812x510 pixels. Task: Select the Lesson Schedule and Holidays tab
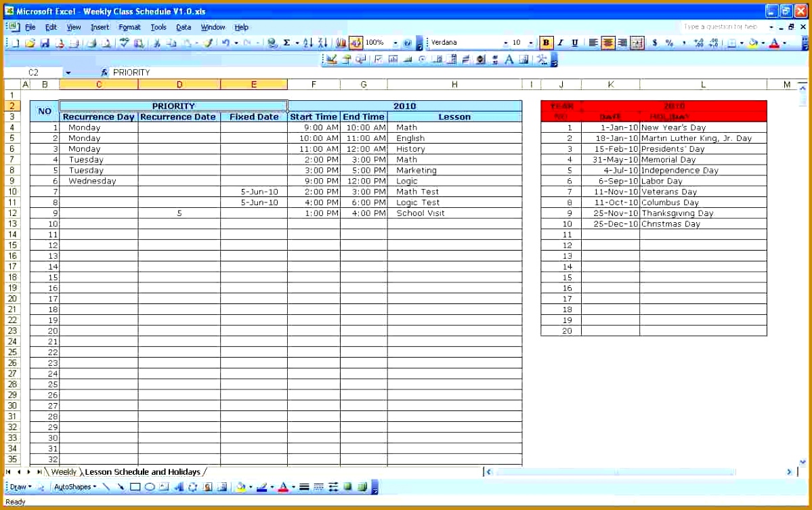pyautogui.click(x=142, y=471)
